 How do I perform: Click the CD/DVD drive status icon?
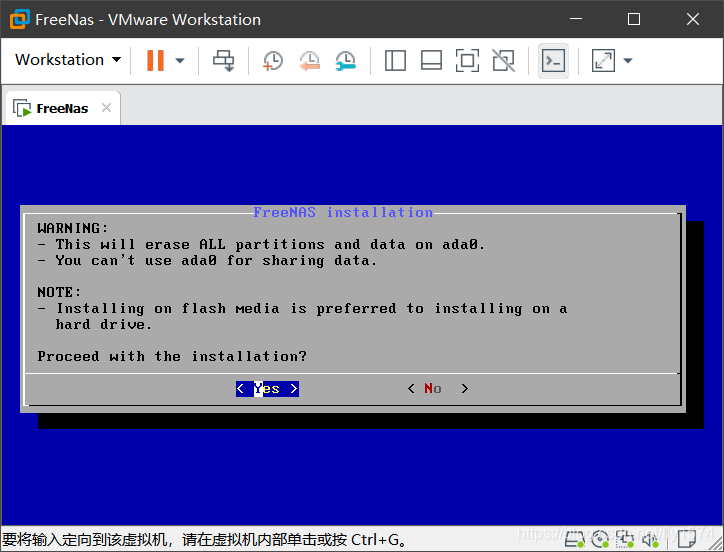pos(599,539)
